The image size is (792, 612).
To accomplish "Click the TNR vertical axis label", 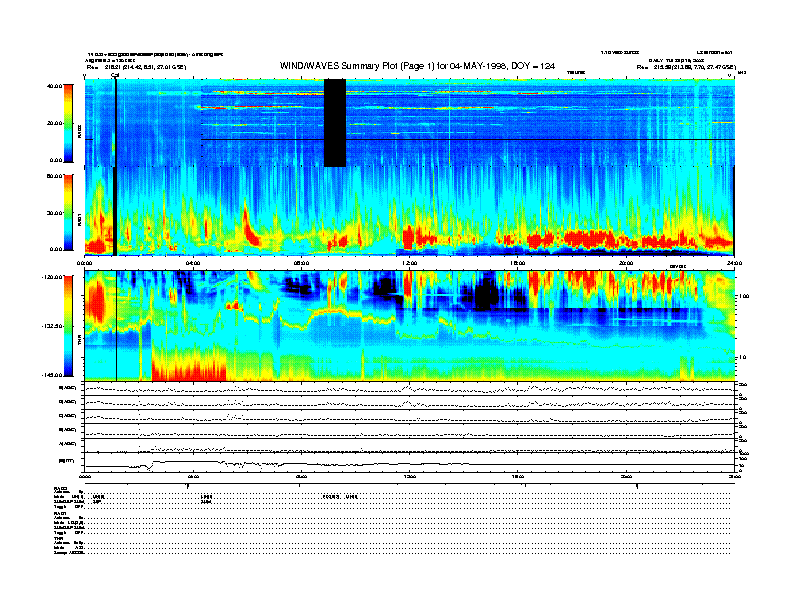I will [79, 342].
